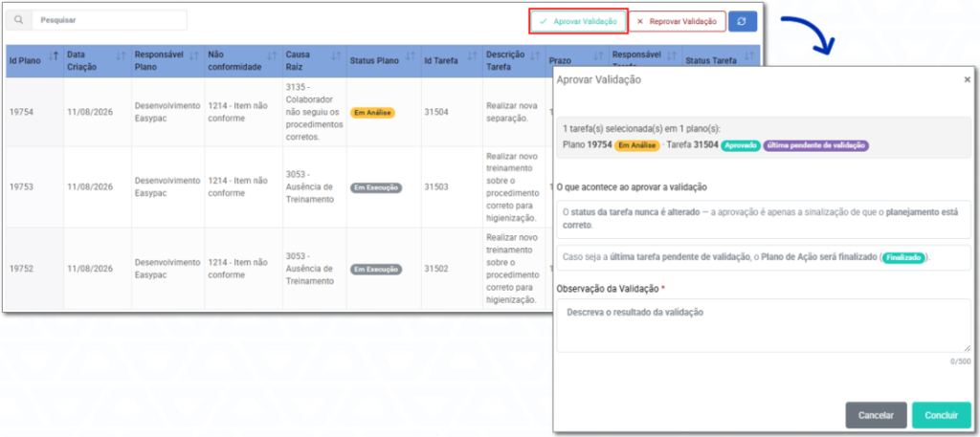Click Em Execução badge in row 19753

(x=375, y=187)
